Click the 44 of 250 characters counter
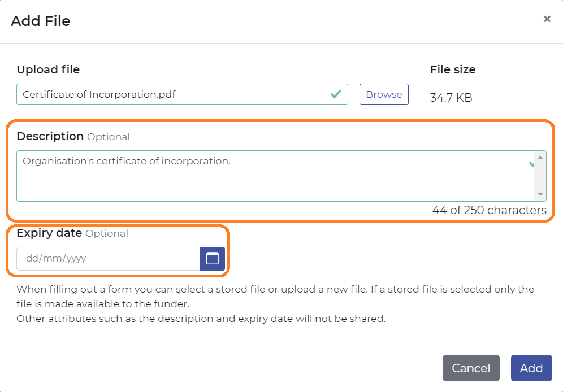 point(489,210)
